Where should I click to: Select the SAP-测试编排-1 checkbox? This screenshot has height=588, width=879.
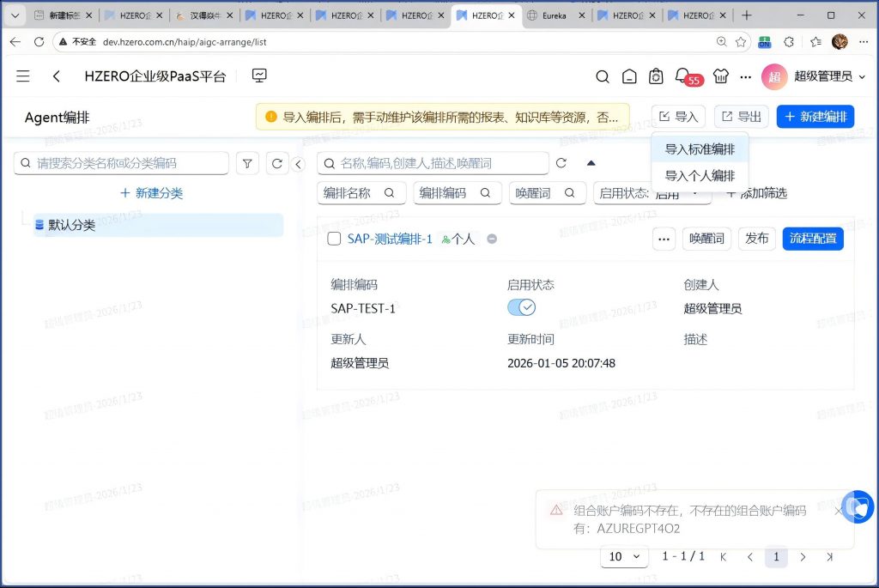tap(335, 239)
